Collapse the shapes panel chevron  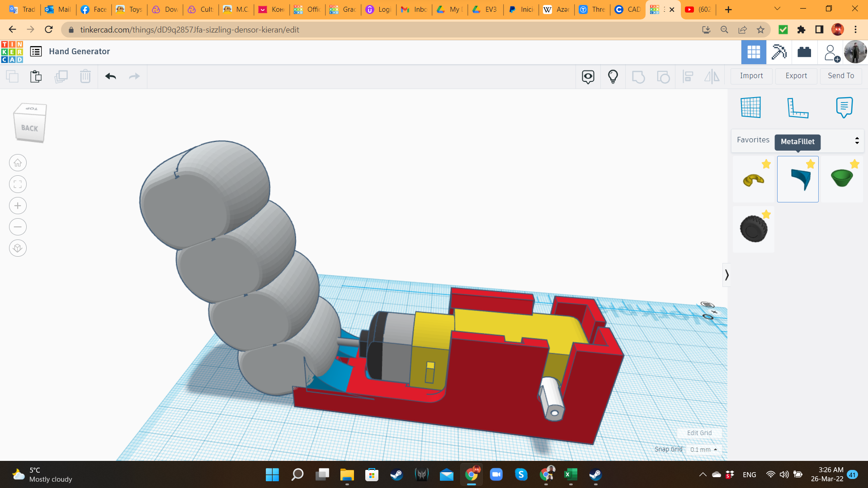(x=727, y=275)
